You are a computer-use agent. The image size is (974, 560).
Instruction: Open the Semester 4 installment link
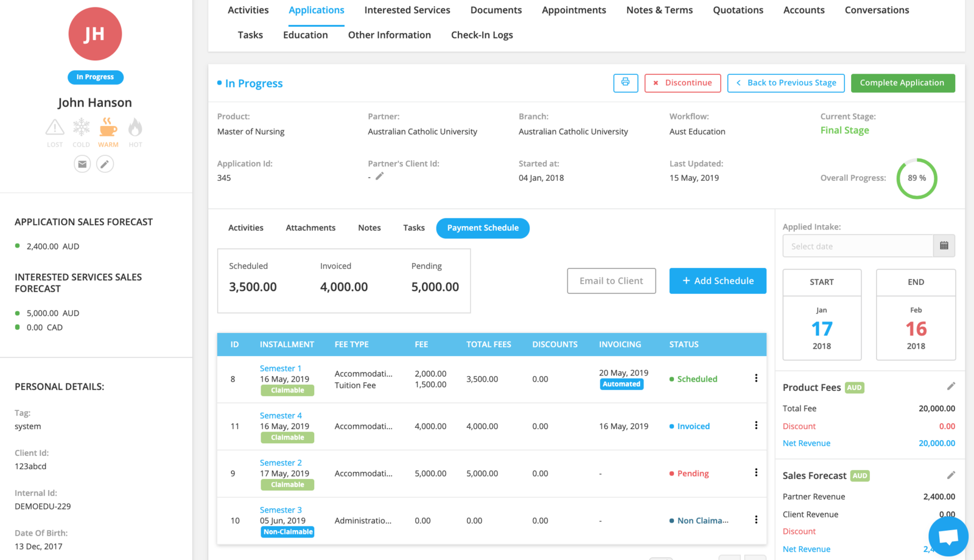[281, 415]
